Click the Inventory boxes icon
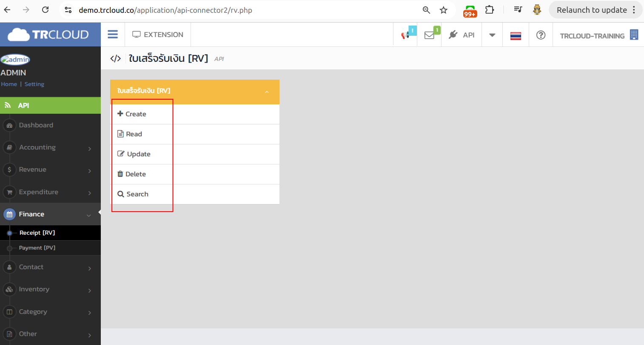Screen dimensions: 644x345 9,289
